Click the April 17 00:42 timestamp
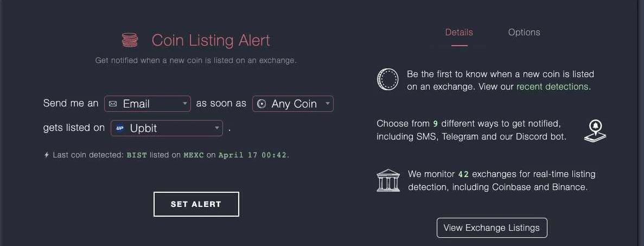This screenshot has width=644, height=246. [x=252, y=155]
